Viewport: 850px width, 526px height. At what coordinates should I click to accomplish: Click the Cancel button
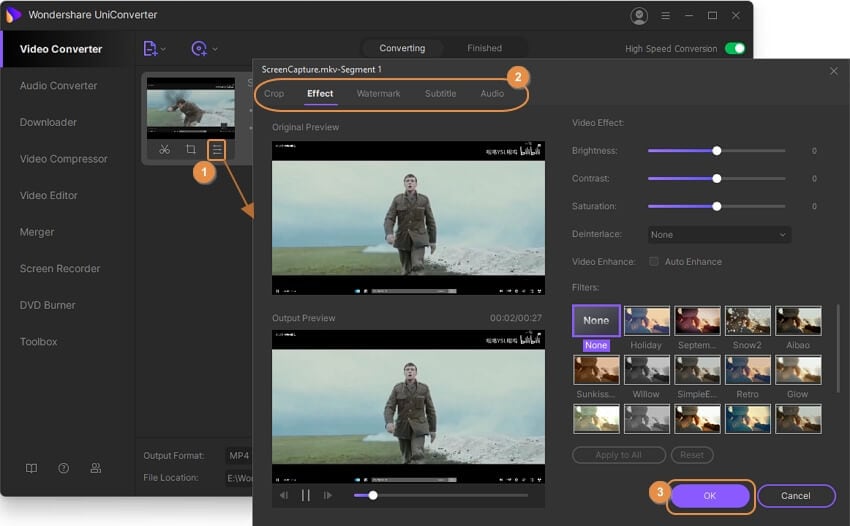point(796,496)
